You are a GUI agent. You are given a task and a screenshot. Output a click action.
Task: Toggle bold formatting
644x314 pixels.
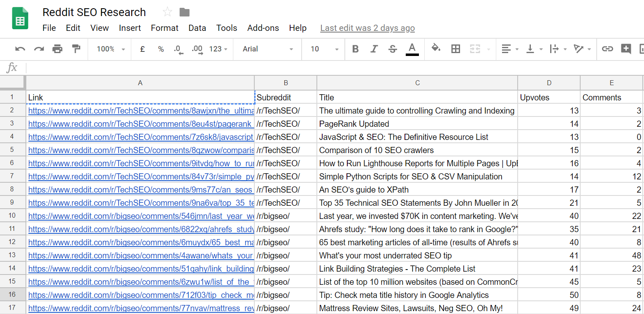coord(356,49)
